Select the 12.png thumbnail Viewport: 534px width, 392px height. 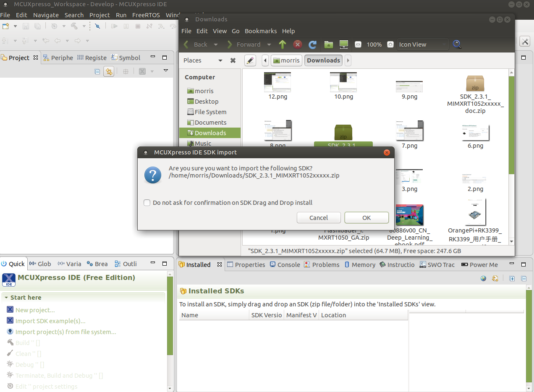(277, 82)
